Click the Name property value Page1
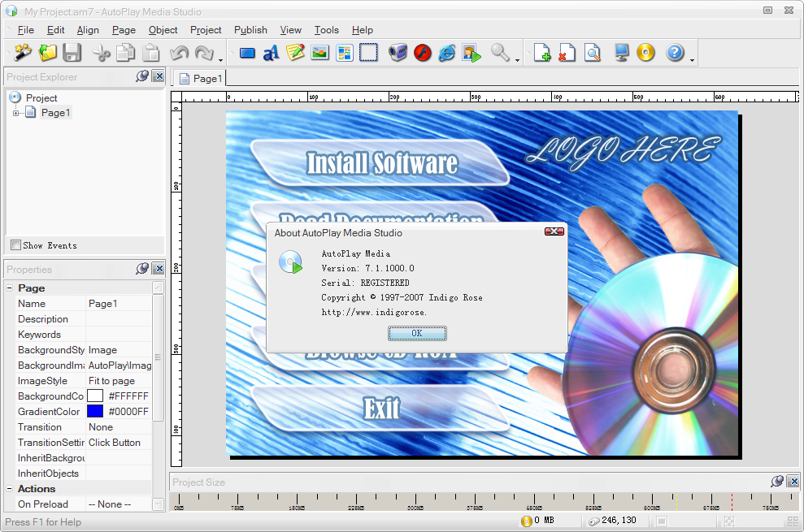 pyautogui.click(x=119, y=304)
